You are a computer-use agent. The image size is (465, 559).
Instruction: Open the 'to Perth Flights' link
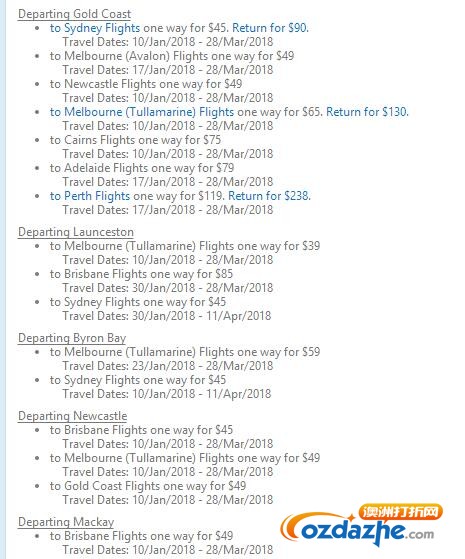[x=90, y=196]
